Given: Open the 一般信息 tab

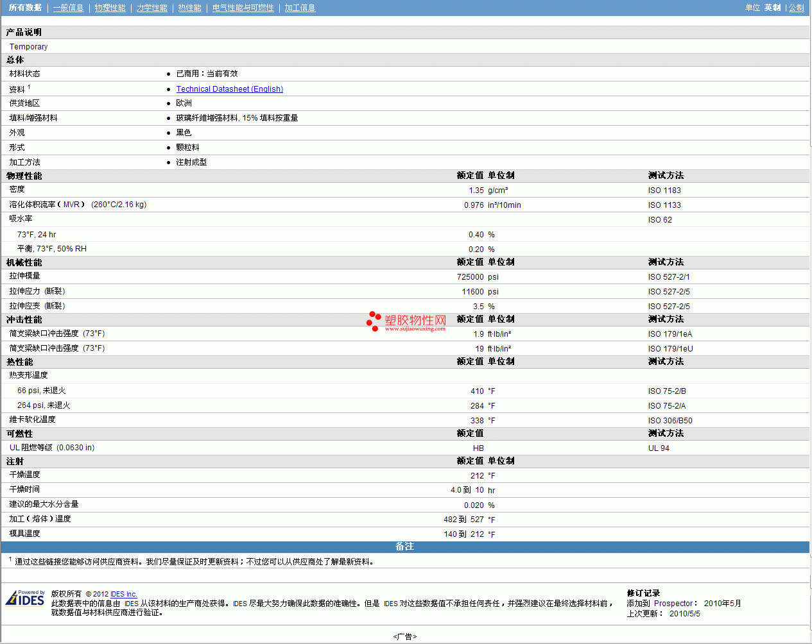Looking at the screenshot, I should (x=68, y=8).
